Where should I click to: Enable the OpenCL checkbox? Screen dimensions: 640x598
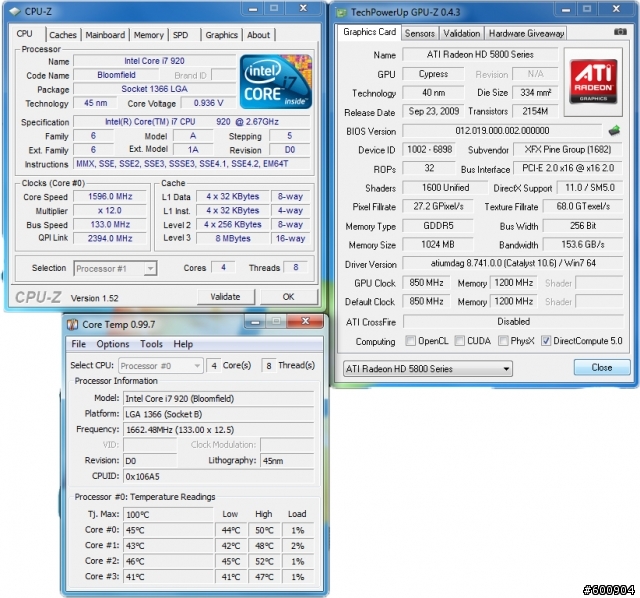411,340
